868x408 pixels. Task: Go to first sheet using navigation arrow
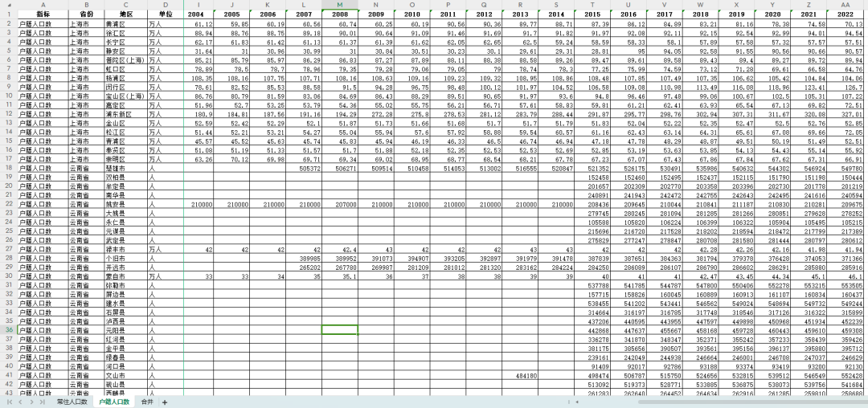click(x=10, y=402)
